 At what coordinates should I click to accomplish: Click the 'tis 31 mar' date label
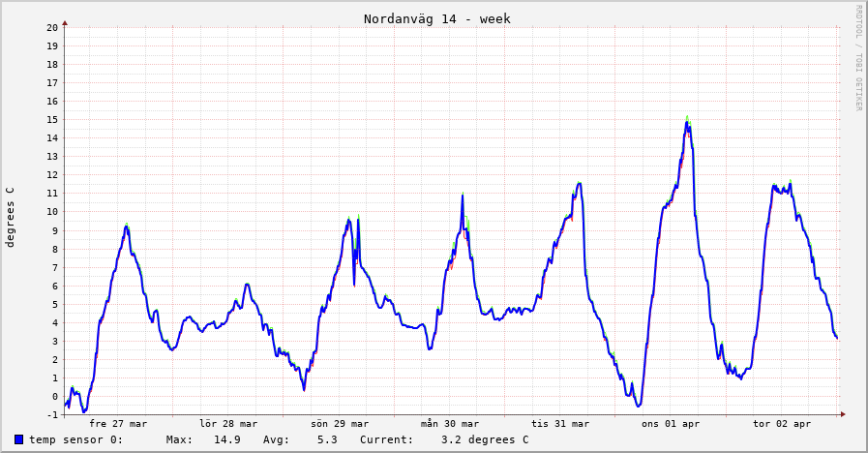pyautogui.click(x=560, y=423)
